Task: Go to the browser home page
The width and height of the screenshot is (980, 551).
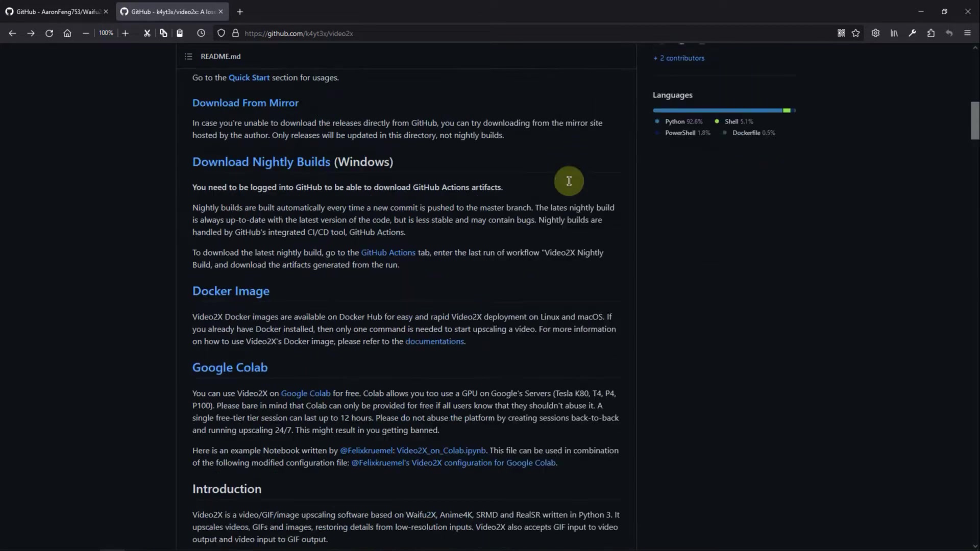Action: pyautogui.click(x=67, y=33)
